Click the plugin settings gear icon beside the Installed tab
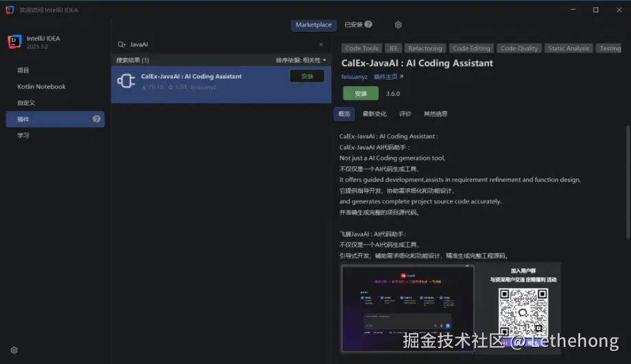The image size is (631, 364). click(398, 25)
